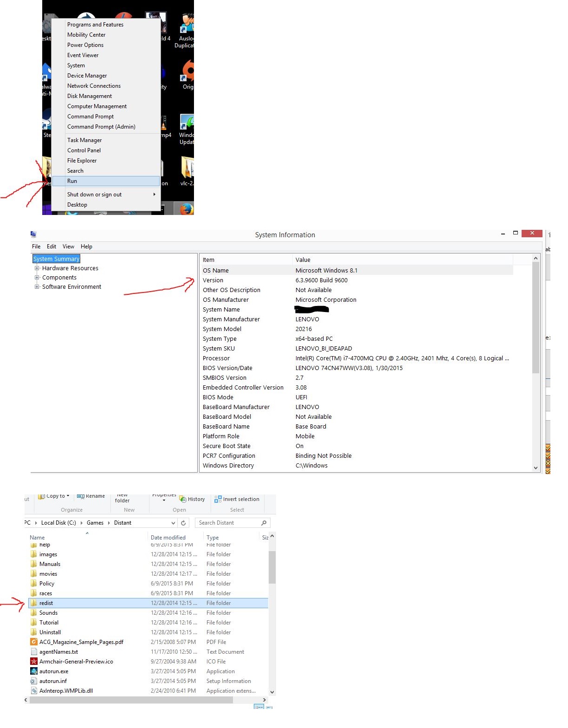
Task: Open Task Manager from the context menu
Action: (106, 140)
